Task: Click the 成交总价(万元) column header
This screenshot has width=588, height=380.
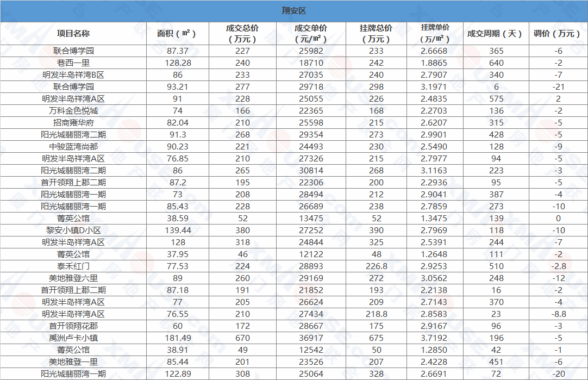Action: click(x=242, y=33)
